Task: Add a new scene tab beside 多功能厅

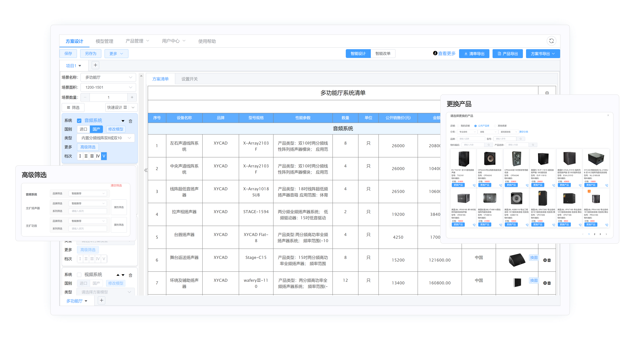Action: (x=102, y=301)
